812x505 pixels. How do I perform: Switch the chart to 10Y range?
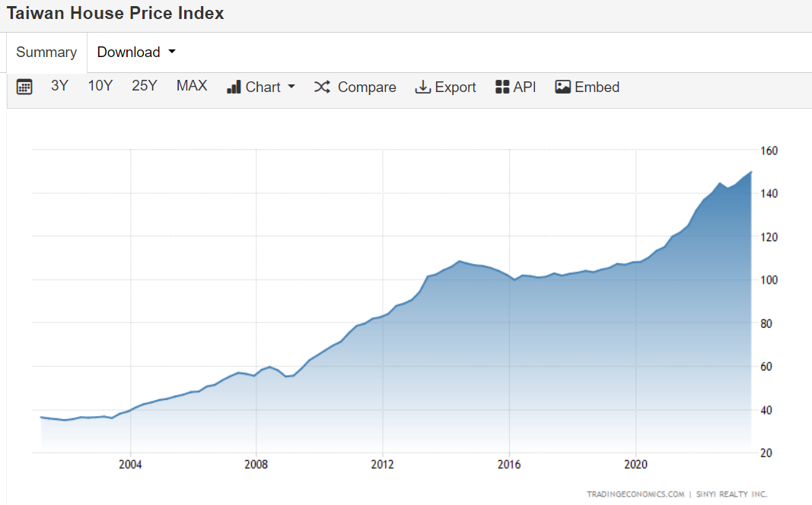100,86
